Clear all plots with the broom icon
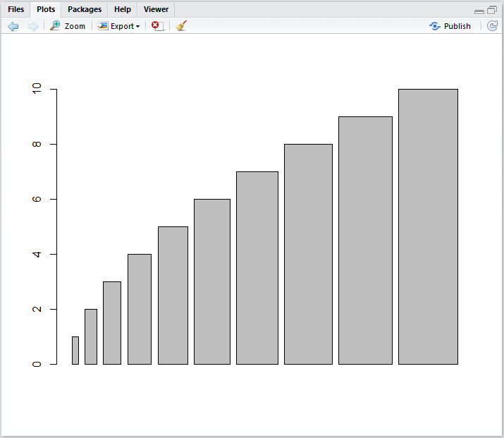This screenshot has width=504, height=438. 181,25
